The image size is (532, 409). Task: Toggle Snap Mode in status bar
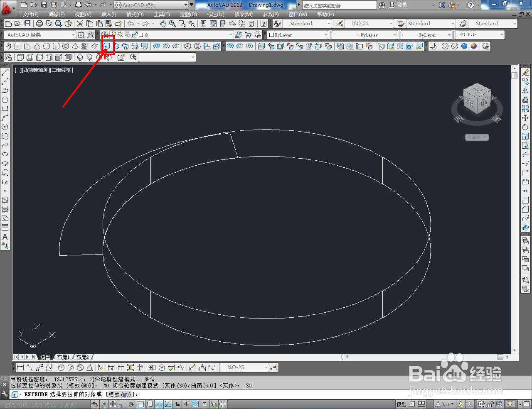click(x=104, y=404)
